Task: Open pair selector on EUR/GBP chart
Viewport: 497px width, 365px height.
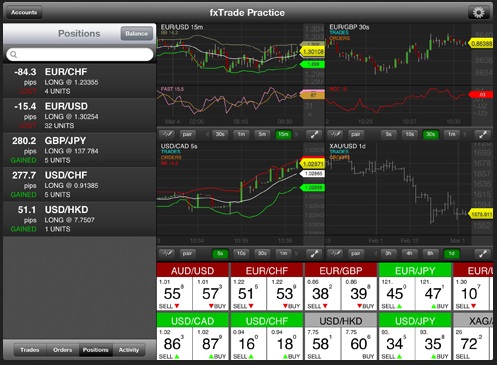Action: coord(356,134)
